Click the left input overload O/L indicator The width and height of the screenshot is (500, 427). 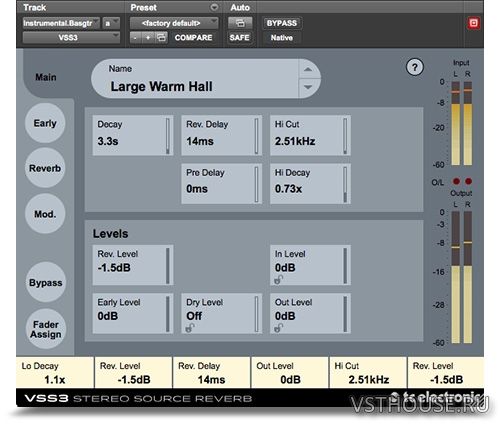click(456, 181)
